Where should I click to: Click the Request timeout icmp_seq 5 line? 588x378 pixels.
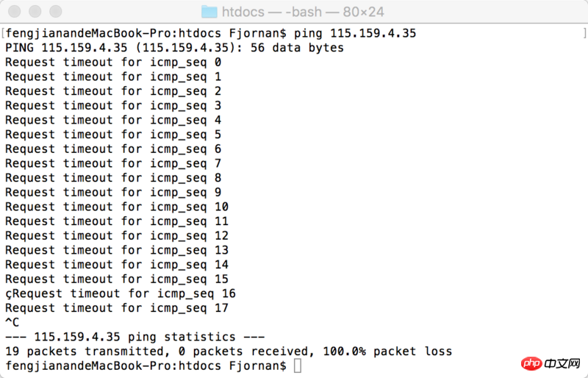(113, 135)
